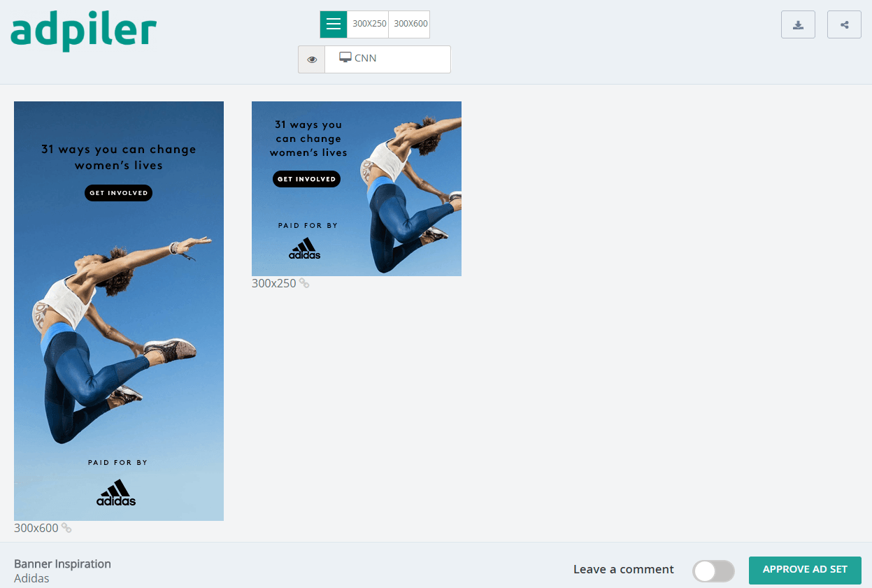Switch to the 300X250 tab
872x588 pixels.
tap(369, 24)
